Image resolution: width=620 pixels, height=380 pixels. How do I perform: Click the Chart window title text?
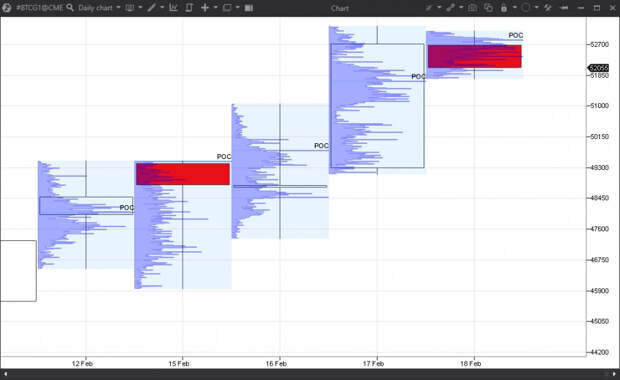click(340, 8)
